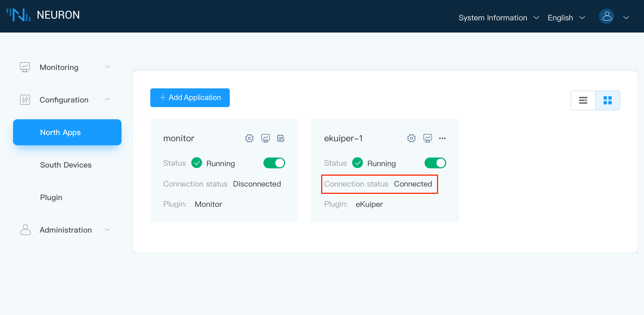Select South Devices in the sidebar

[x=66, y=165]
